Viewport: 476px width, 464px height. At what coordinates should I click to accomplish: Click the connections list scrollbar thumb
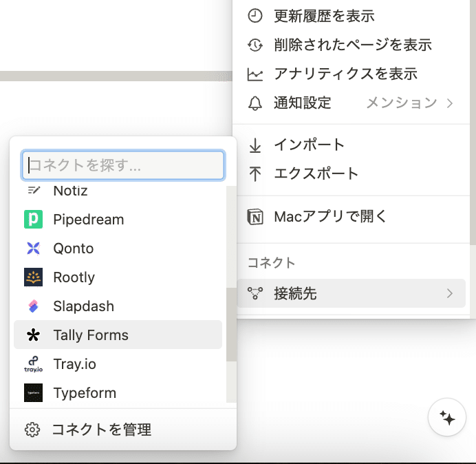pos(231,324)
